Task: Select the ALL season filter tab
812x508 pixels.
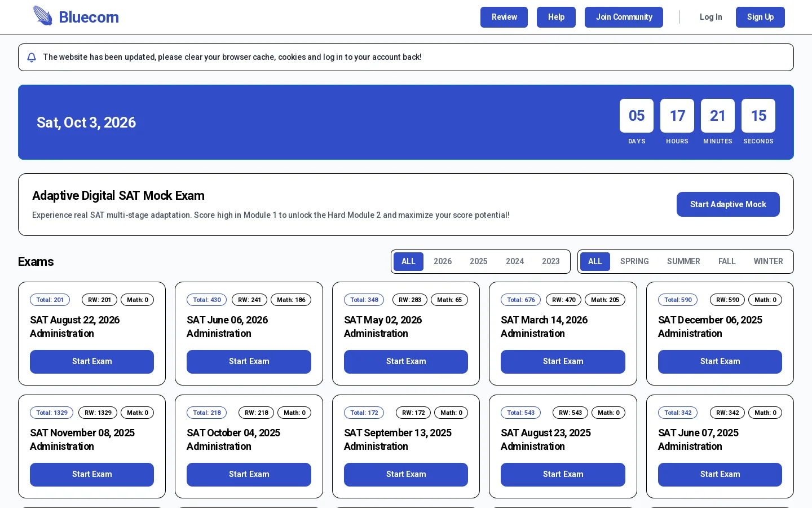Action: coord(595,261)
